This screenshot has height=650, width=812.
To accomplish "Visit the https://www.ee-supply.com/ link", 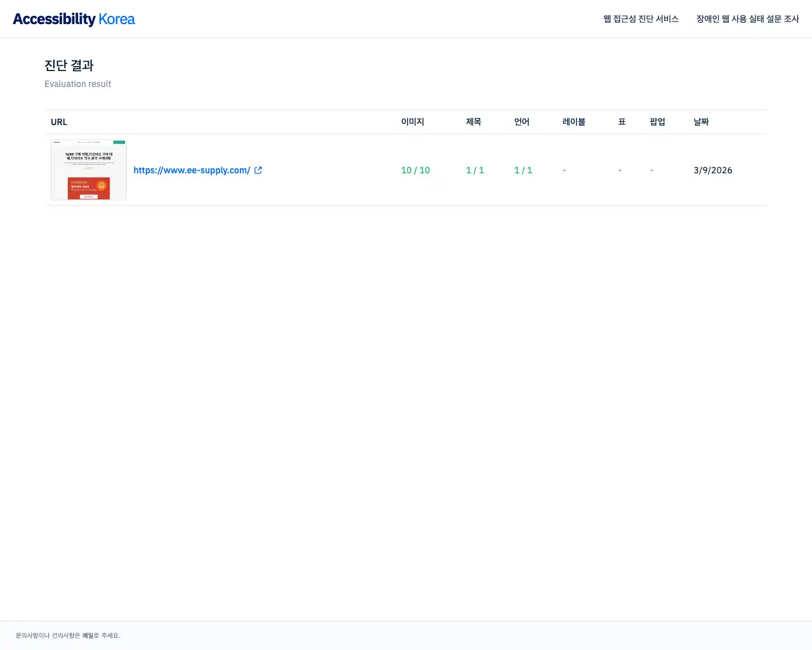I will pos(192,170).
